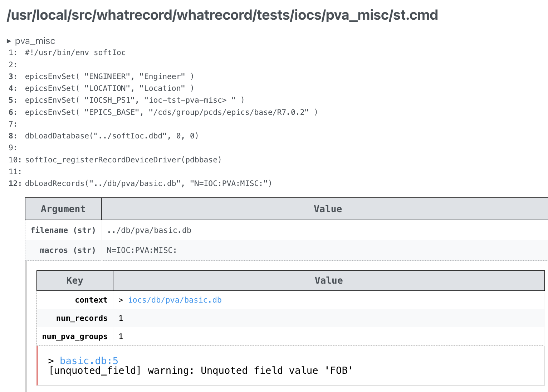The width and height of the screenshot is (548, 392).
Task: Follow the basic.db:5 warning link
Action: [88, 361]
